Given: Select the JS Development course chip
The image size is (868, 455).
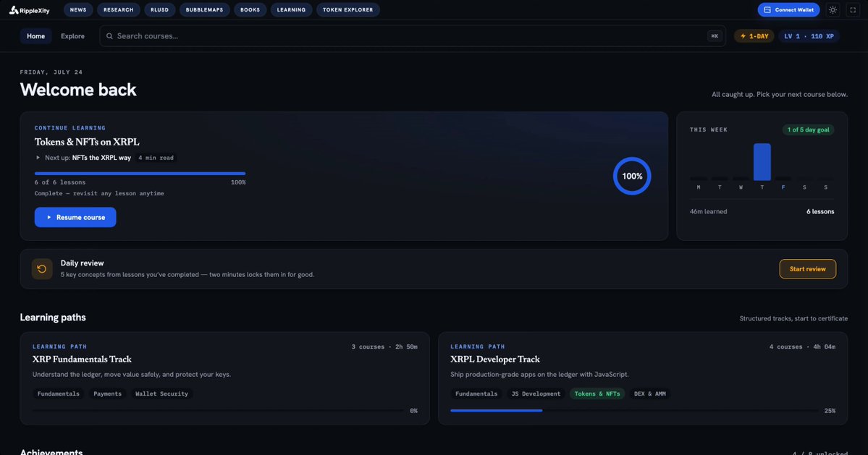Looking at the screenshot, I should click(536, 394).
